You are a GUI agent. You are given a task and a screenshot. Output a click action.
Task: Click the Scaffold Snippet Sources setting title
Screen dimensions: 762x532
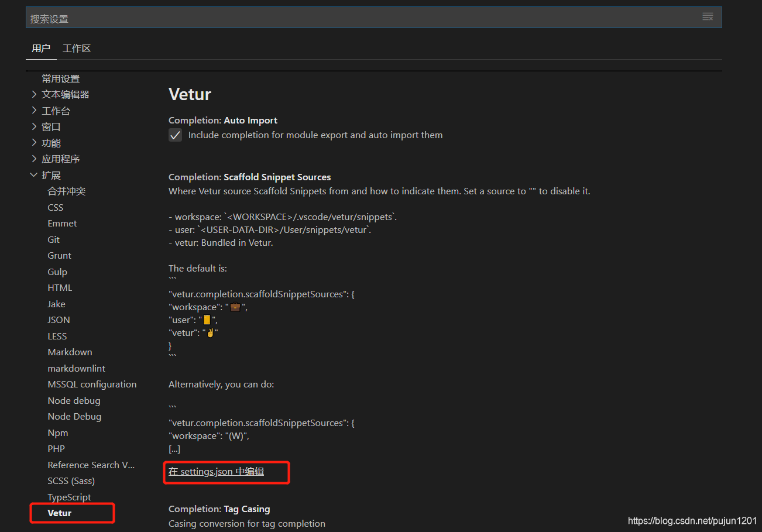pos(250,177)
